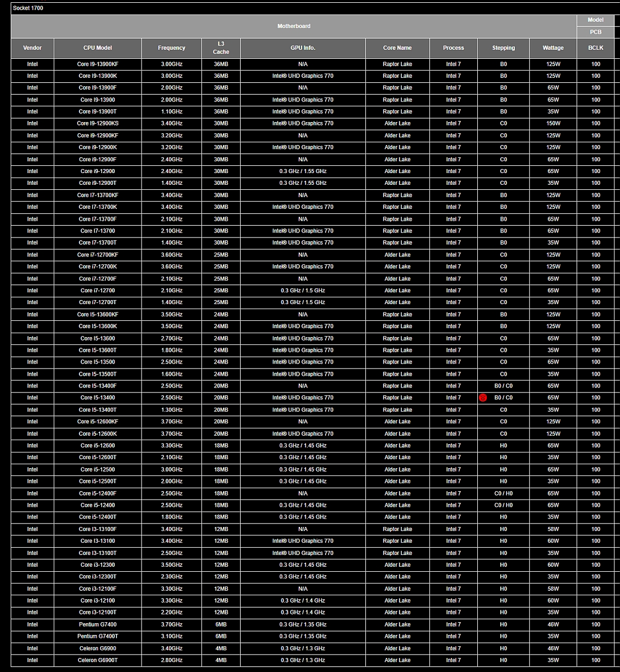Click B0 / C0 stepping in i5-13400 row

pos(504,398)
